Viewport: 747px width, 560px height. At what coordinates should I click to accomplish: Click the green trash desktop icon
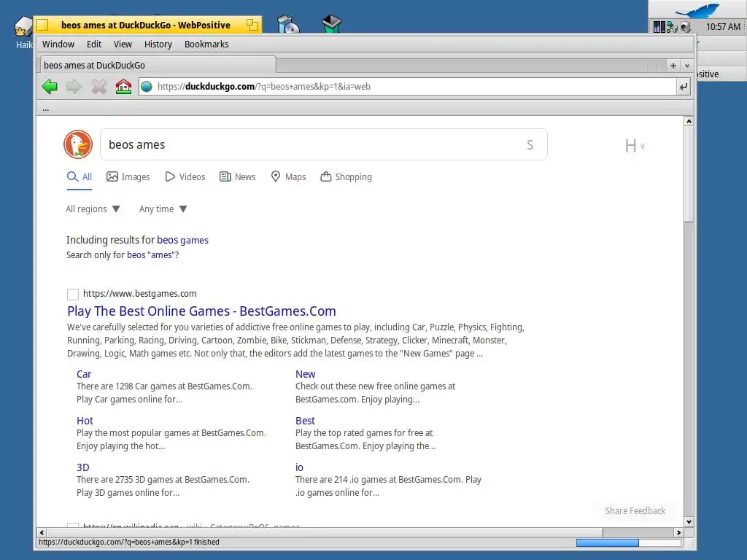tap(331, 24)
